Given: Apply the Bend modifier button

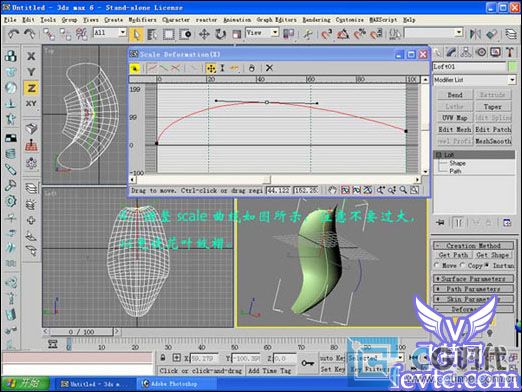Looking at the screenshot, I should tap(455, 95).
